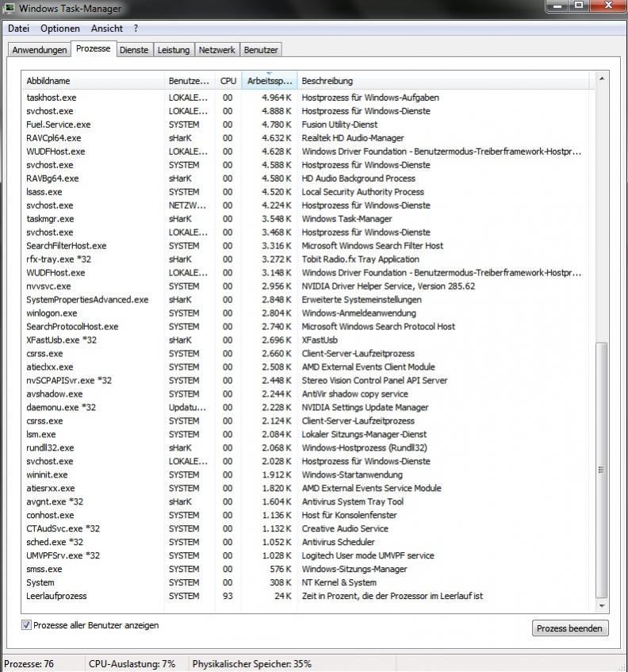Select the System process row
The height and width of the screenshot is (672, 628).
(x=307, y=582)
